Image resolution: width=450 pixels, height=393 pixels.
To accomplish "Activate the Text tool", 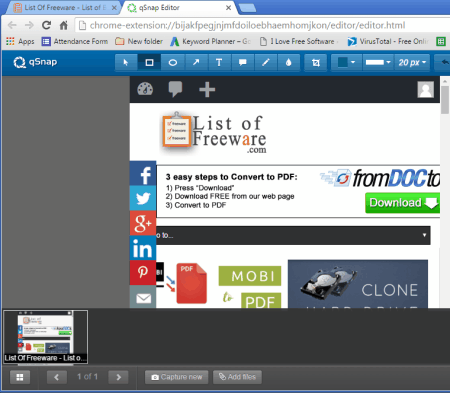I will [219, 62].
